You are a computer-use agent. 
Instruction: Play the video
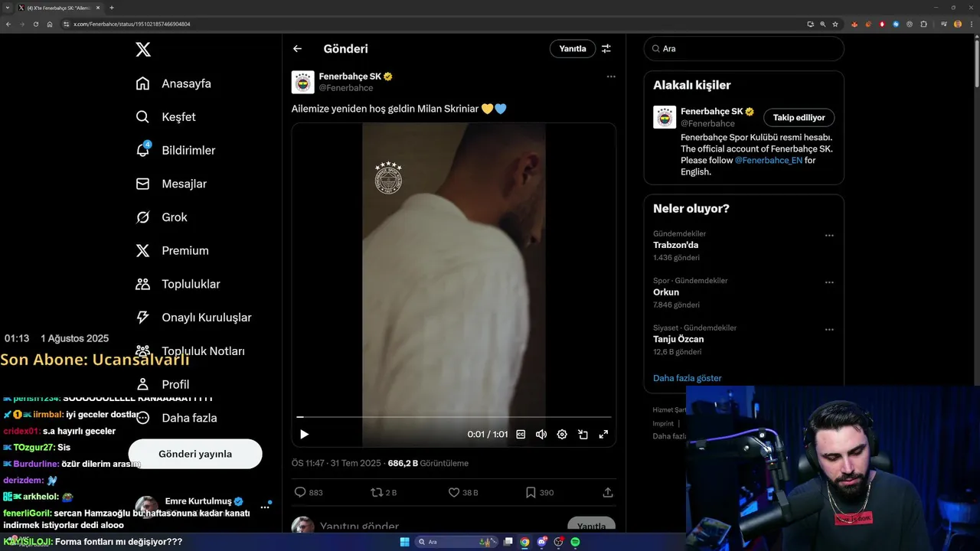coord(304,434)
